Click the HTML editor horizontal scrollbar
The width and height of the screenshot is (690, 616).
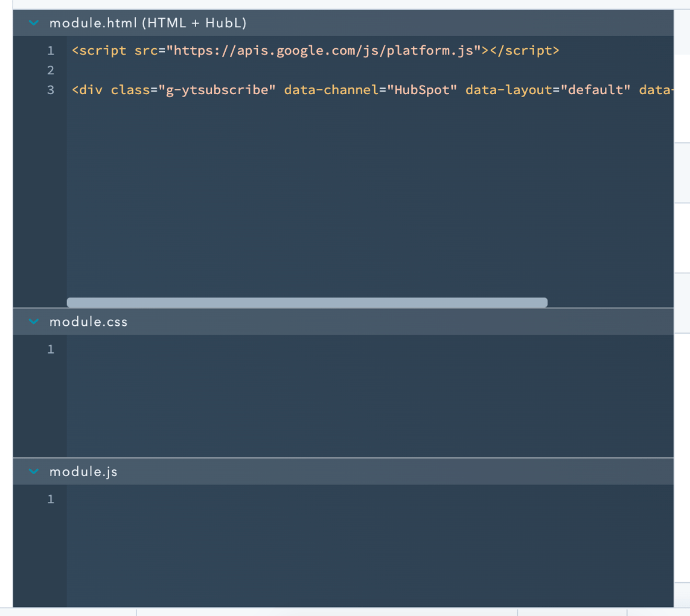pos(307,302)
